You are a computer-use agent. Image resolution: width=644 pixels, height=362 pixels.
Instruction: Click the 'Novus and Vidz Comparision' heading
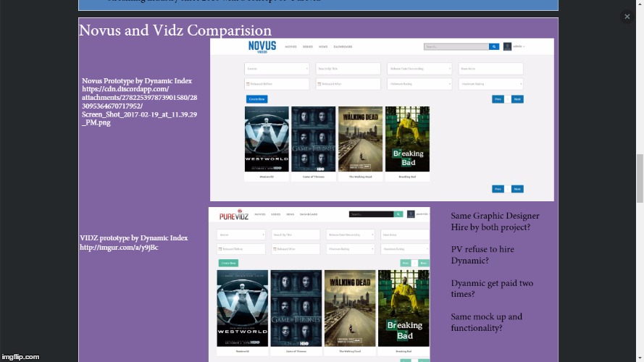tap(175, 30)
